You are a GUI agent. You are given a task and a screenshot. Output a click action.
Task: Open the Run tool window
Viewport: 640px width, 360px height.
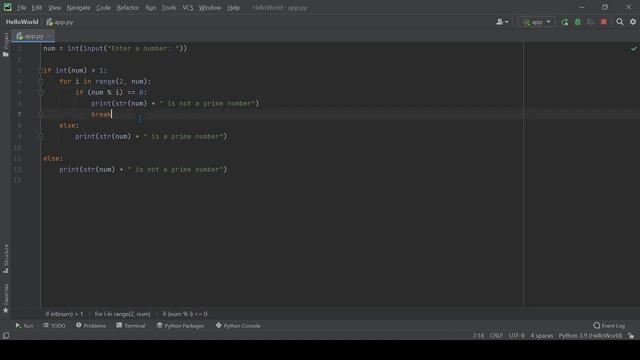tap(24, 326)
